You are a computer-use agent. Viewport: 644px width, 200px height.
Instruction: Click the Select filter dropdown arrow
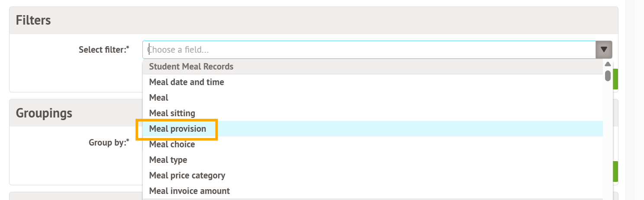click(604, 50)
